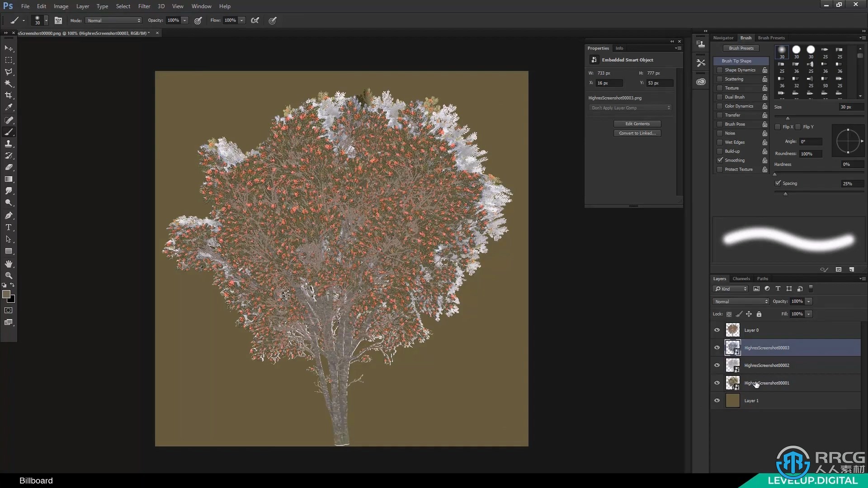Image resolution: width=868 pixels, height=488 pixels.
Task: Select the Eraser tool
Action: pyautogui.click(x=8, y=168)
